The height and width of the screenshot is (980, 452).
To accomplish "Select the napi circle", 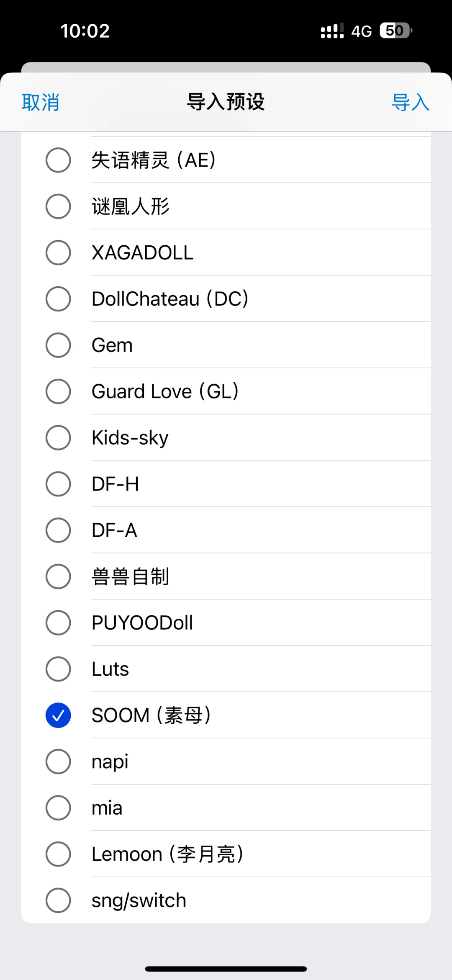I will [58, 761].
